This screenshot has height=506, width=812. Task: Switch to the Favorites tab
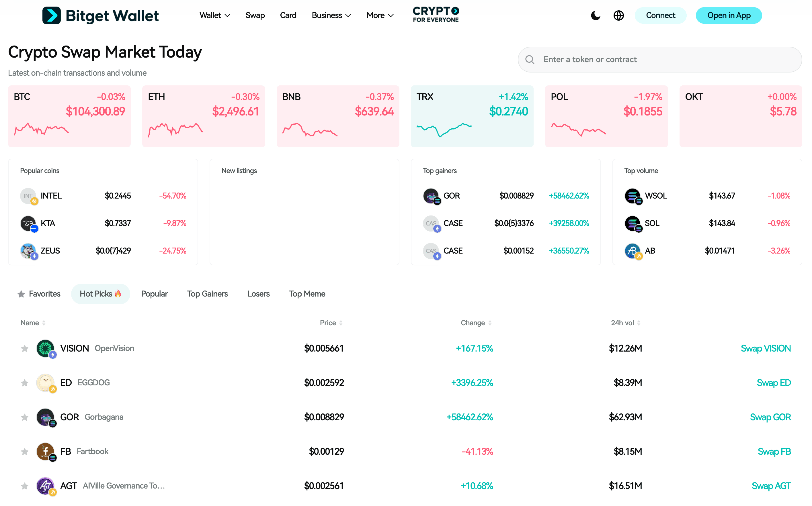click(x=39, y=294)
